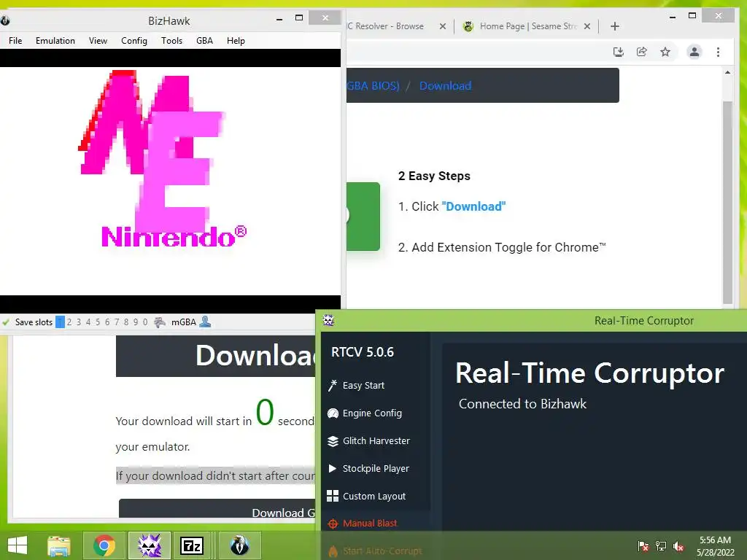The width and height of the screenshot is (747, 560).
Task: Open the View menu in BizHawk
Action: point(98,41)
